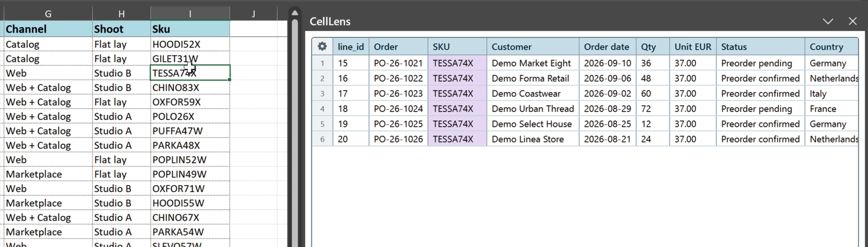Click Italy country cell

coord(831,94)
